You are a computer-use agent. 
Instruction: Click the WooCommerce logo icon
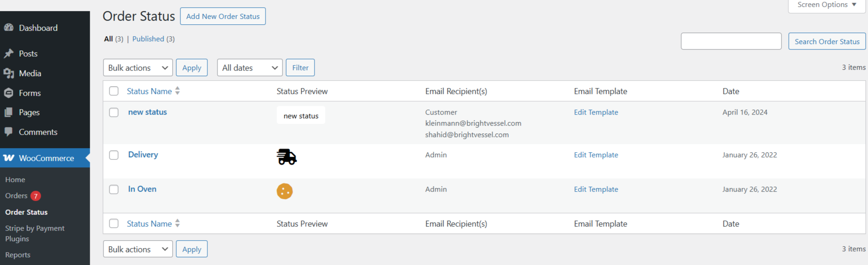click(x=9, y=158)
